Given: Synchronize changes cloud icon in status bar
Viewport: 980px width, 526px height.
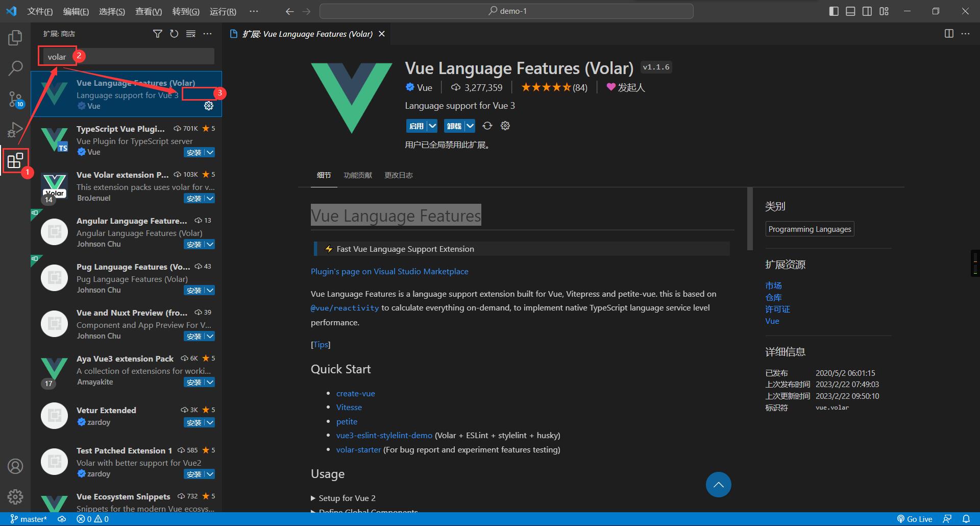Looking at the screenshot, I should pos(62,519).
